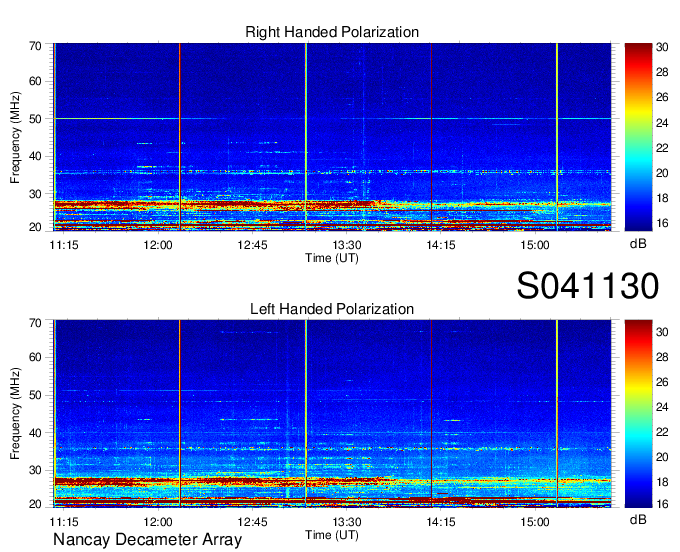Click the 11:15 tick on bottom plot
Image resolution: width=680 pixels, height=552 pixels.
64,522
